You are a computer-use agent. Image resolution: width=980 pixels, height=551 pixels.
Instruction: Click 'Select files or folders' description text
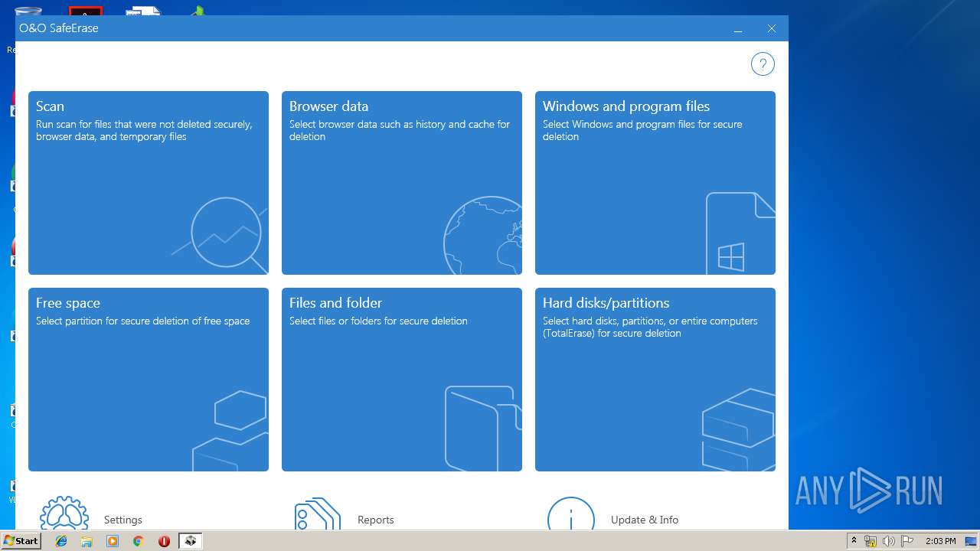coord(378,321)
